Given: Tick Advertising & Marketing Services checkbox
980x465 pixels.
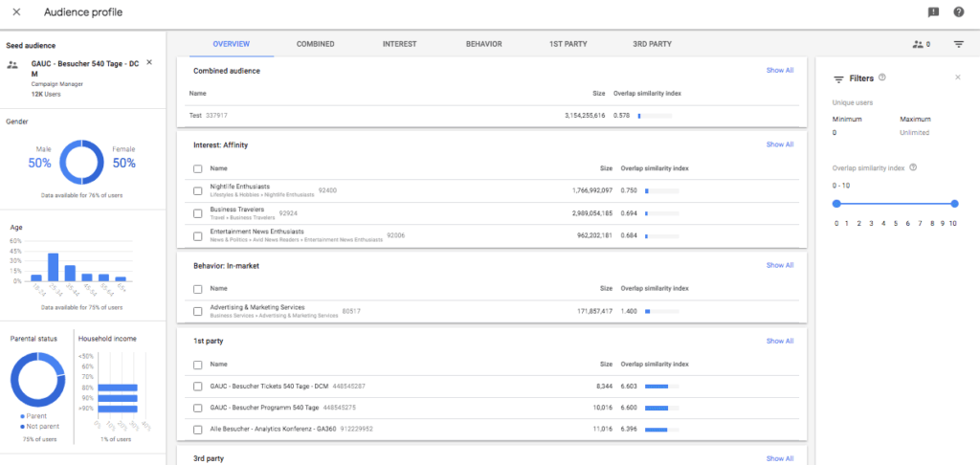Looking at the screenshot, I should click(x=197, y=310).
